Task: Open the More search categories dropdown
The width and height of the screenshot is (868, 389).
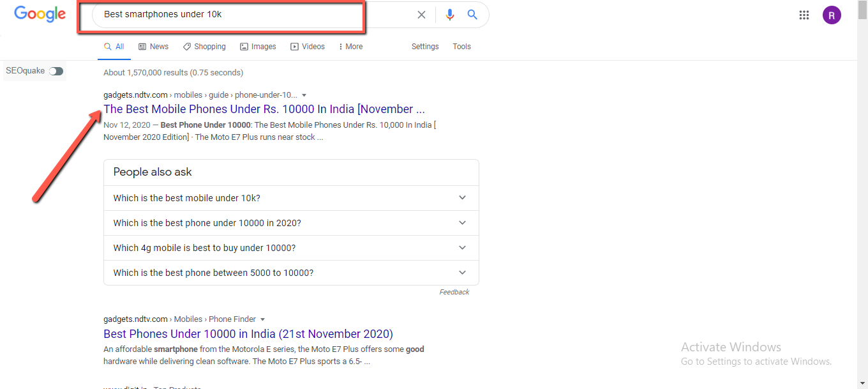Action: tap(350, 46)
